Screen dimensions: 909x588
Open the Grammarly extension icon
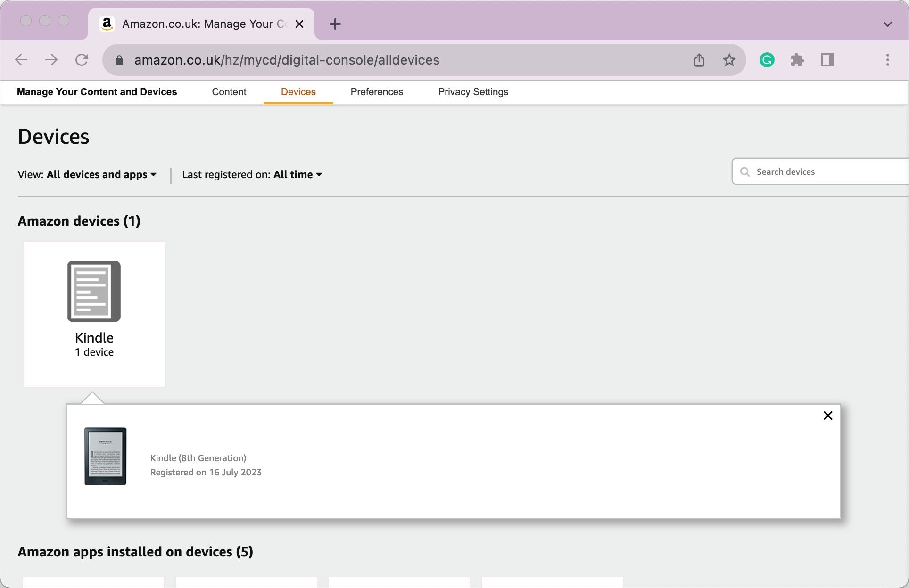[768, 60]
